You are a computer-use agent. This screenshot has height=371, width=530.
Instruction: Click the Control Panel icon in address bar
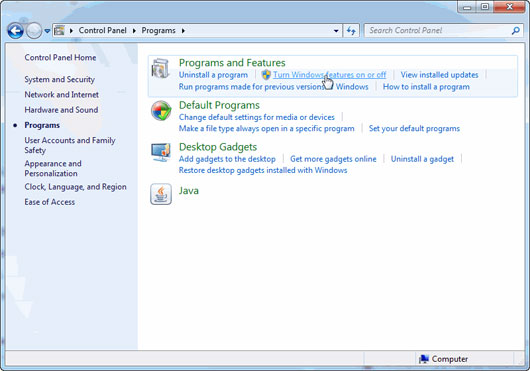pos(59,30)
